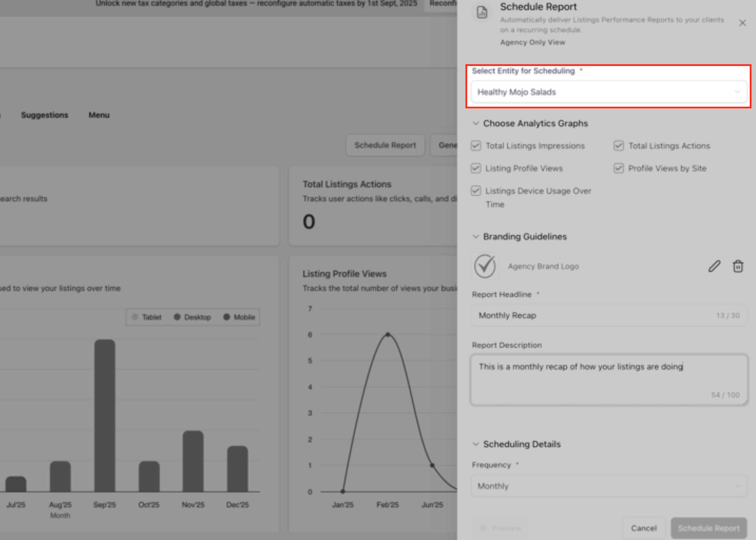This screenshot has height=540, width=756.
Task: Open the Select Entity for Scheduling dropdown
Action: [x=609, y=92]
